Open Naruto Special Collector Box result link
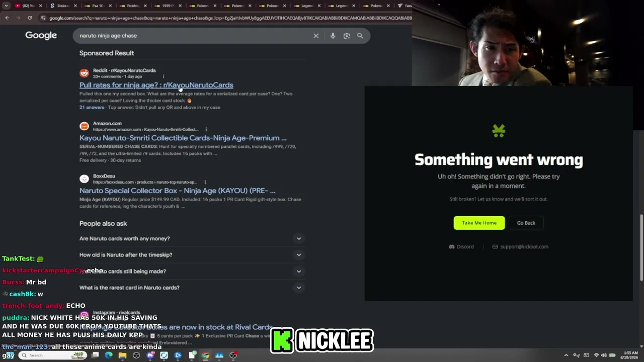 click(x=177, y=191)
